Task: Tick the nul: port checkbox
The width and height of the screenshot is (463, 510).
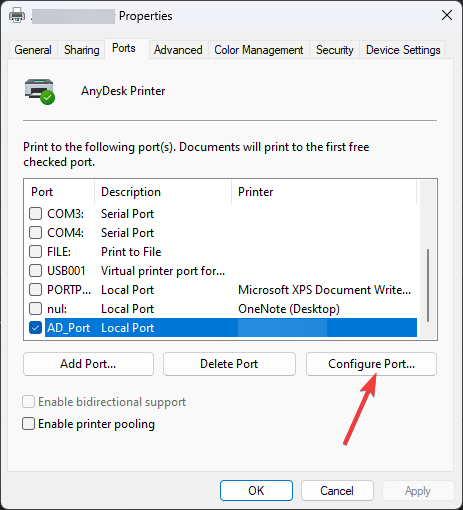Action: point(35,309)
